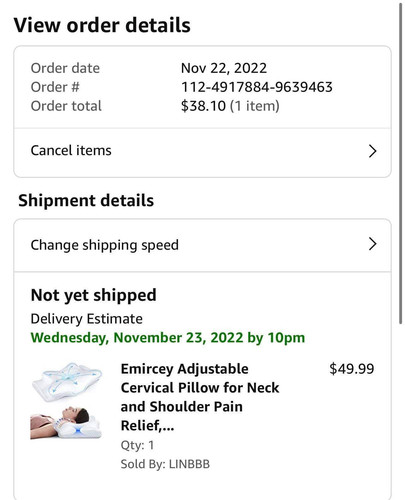Click the Sold By: LINBBB seller text
This screenshot has width=405, height=500.
165,464
